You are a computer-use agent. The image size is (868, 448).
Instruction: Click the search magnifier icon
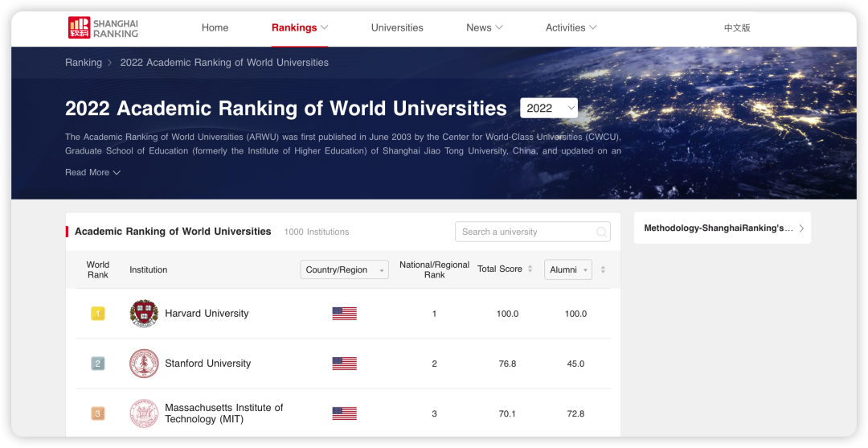601,232
